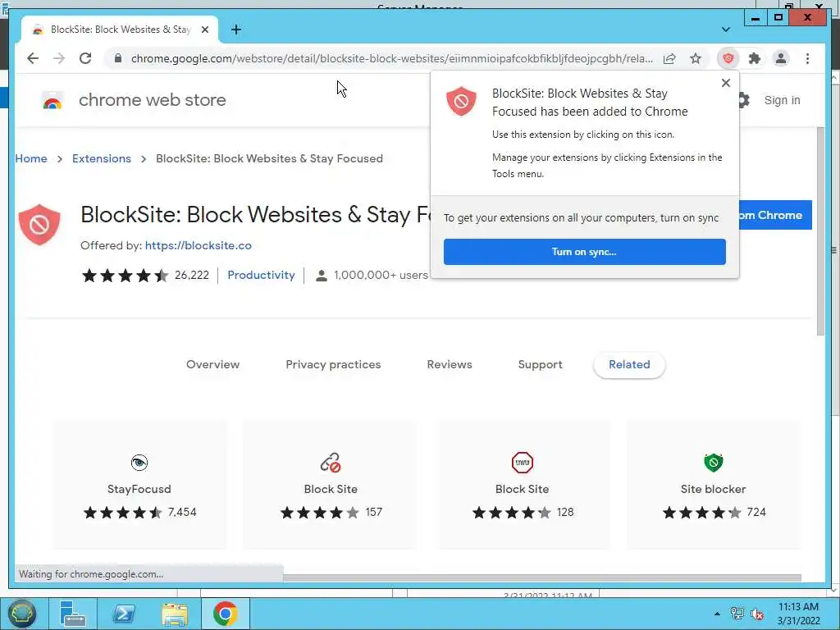840x630 pixels.
Task: Open Server Manager from taskbar
Action: tap(72, 614)
